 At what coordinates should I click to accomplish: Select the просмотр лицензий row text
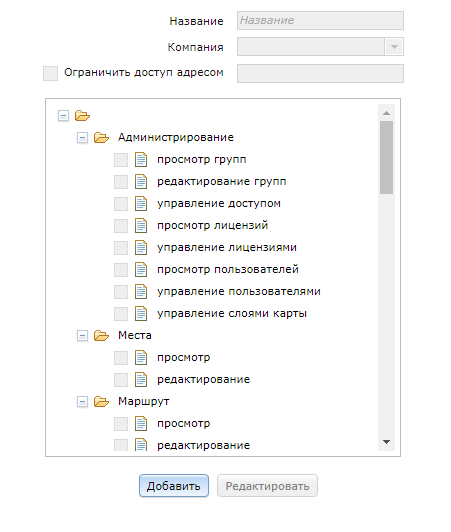tap(213, 225)
